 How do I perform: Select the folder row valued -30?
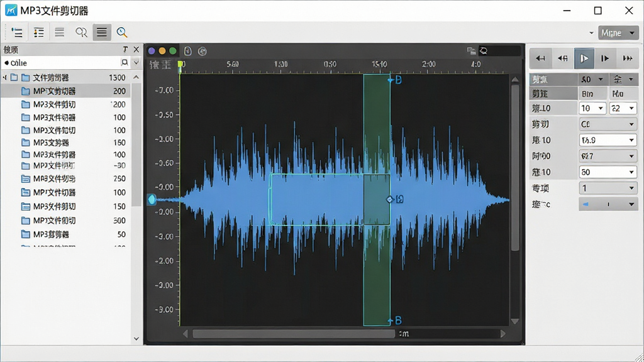coord(65,165)
